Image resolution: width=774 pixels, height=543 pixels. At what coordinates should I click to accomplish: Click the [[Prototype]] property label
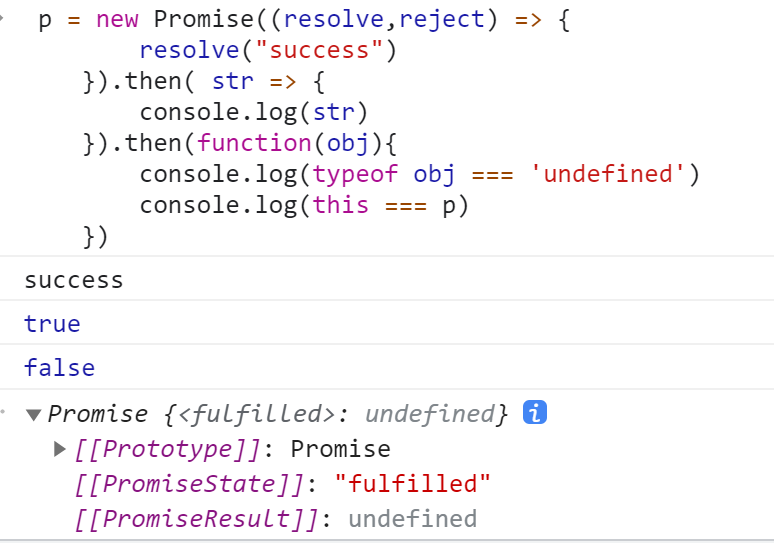[167, 449]
